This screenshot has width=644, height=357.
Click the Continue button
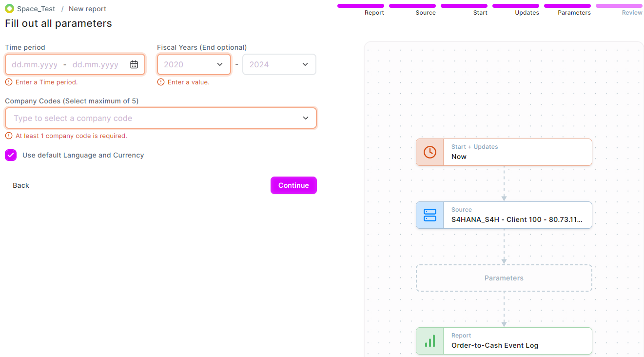pyautogui.click(x=293, y=185)
